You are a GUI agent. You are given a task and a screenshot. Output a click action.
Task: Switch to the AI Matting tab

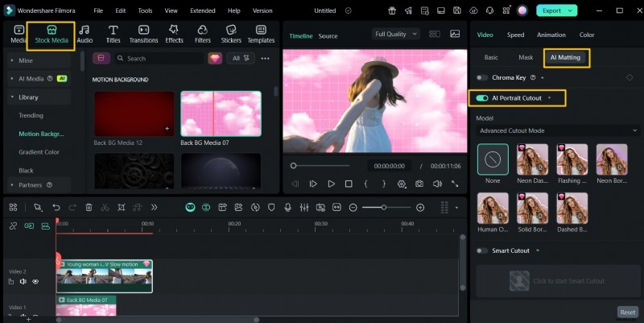tap(567, 58)
